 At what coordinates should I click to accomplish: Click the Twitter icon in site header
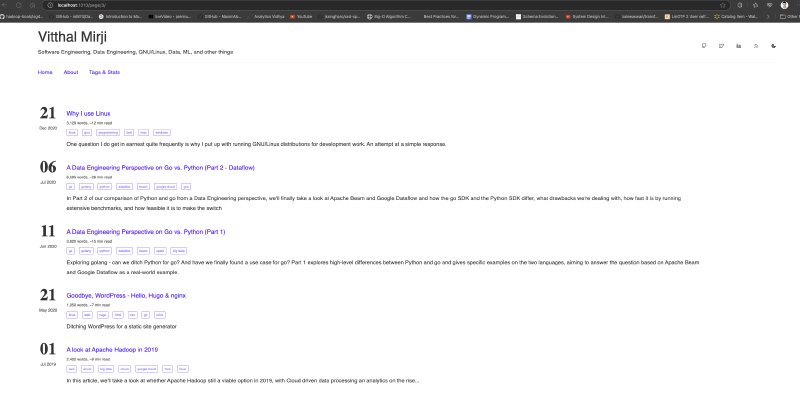coord(721,46)
